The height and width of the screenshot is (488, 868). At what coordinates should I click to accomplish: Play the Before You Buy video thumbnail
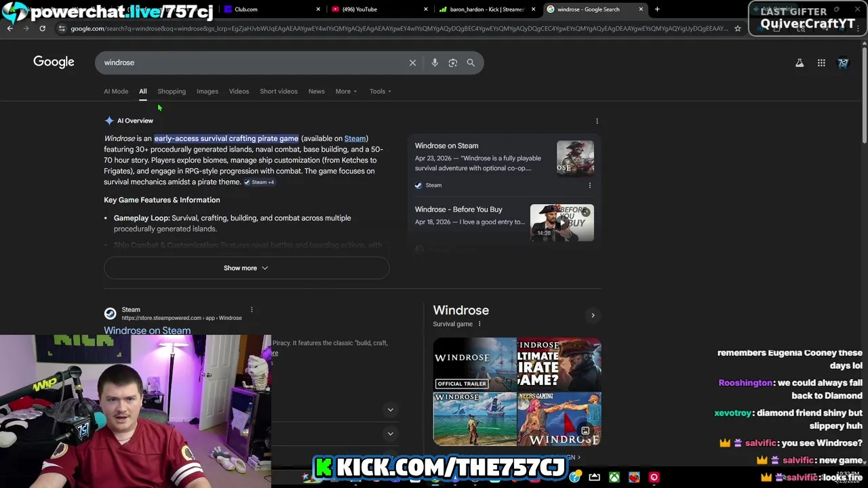(561, 222)
